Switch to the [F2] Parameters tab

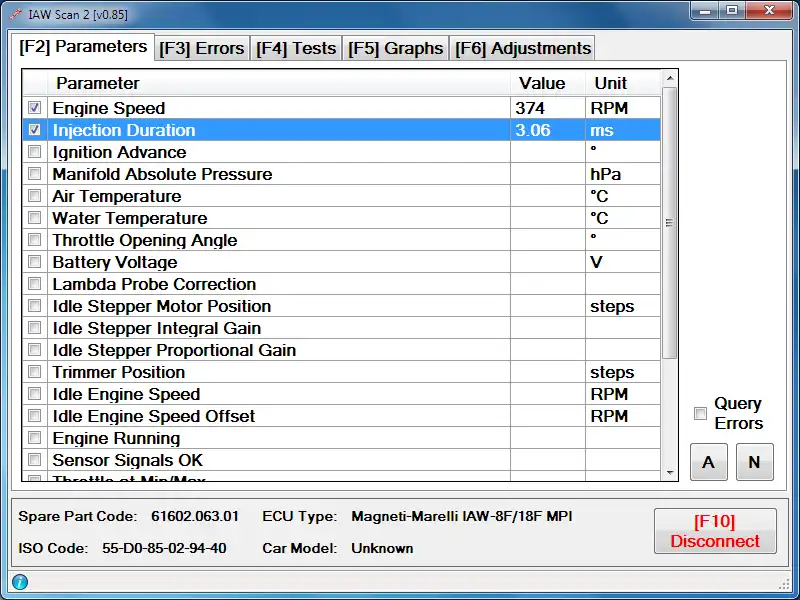coord(83,47)
